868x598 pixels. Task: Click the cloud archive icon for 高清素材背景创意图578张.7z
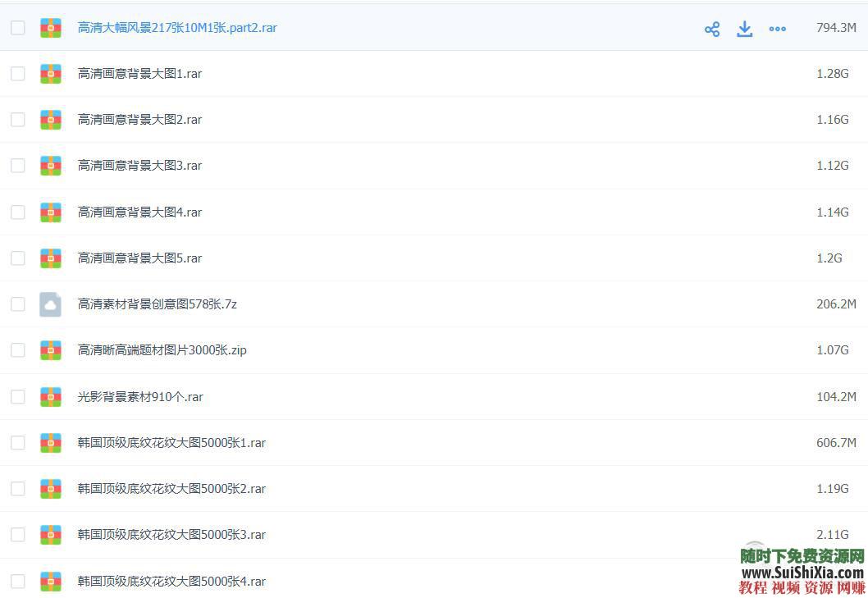coord(50,304)
